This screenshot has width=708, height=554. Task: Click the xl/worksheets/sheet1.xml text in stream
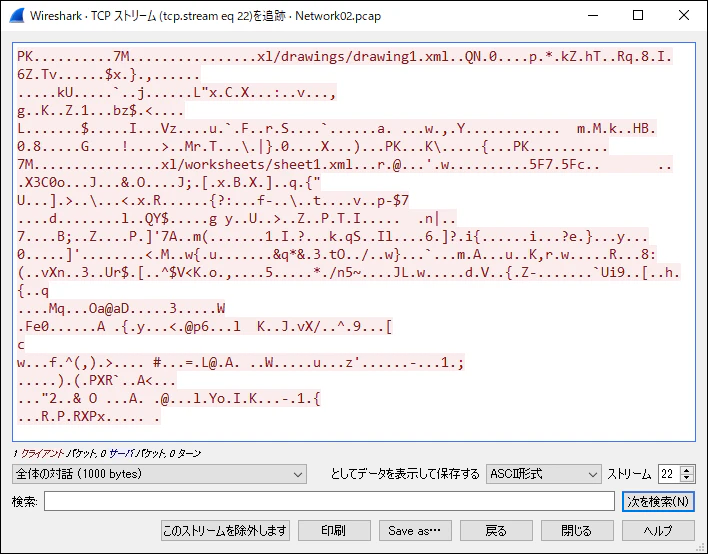coord(257,164)
